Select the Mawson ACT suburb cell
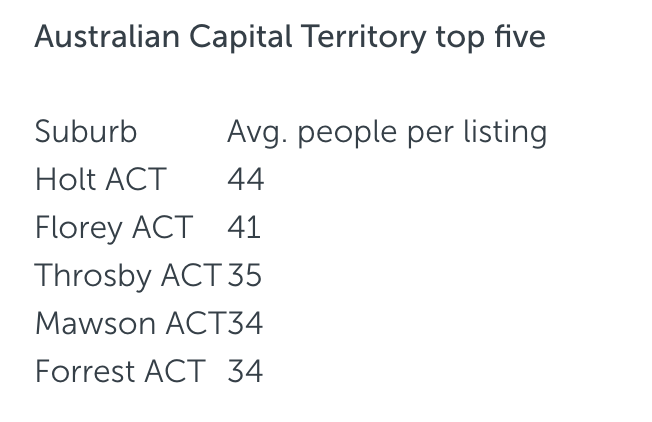The width and height of the screenshot is (652, 422). (131, 323)
